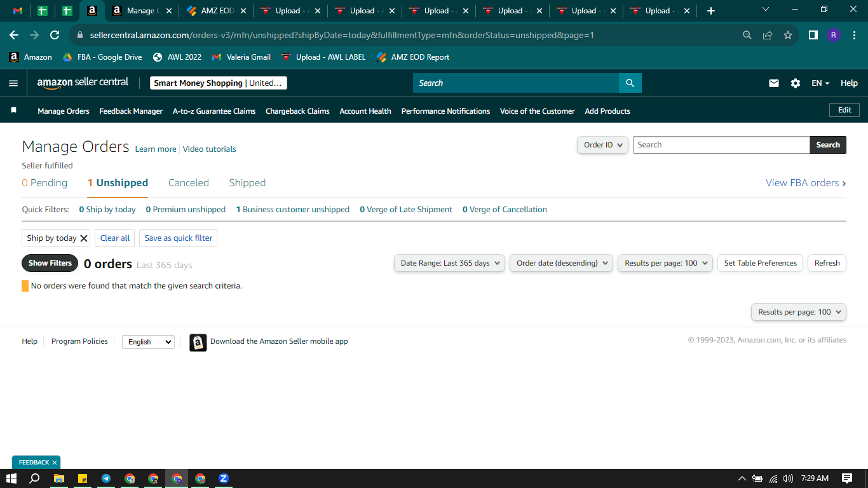Apply the Premium unshipped quick filter

point(186,210)
